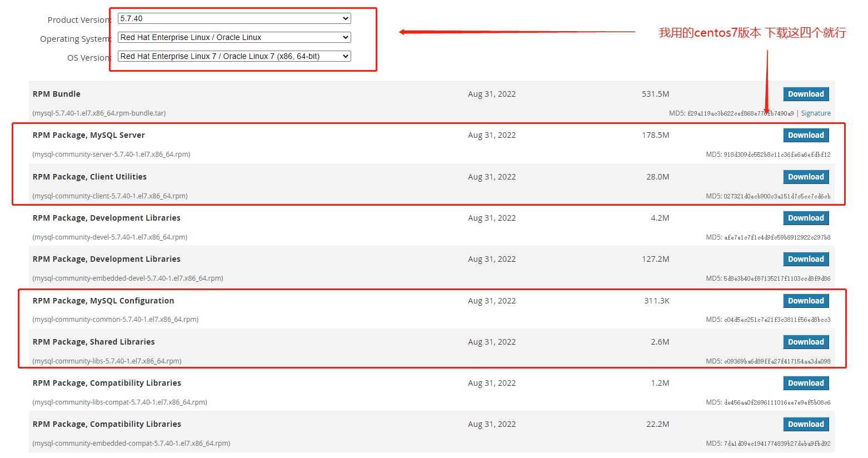Click the 531.5M size of RPM Bundle
This screenshot has height=458, width=868.
[655, 94]
